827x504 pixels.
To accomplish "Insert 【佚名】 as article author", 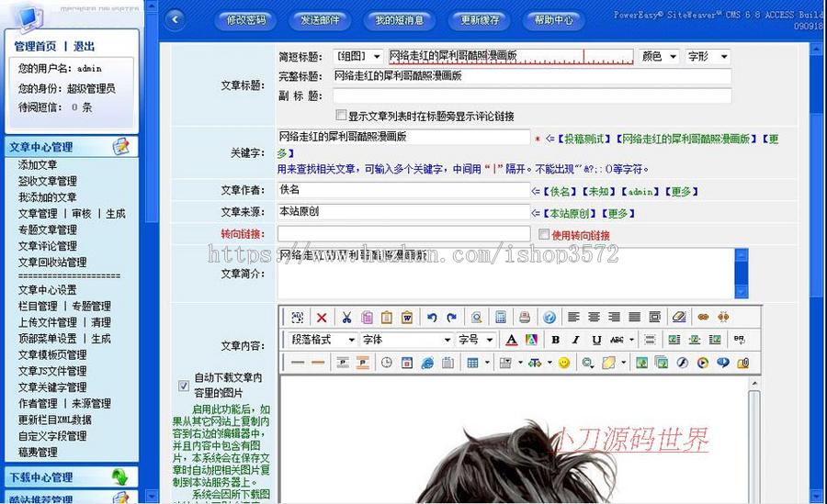I will pos(561,191).
